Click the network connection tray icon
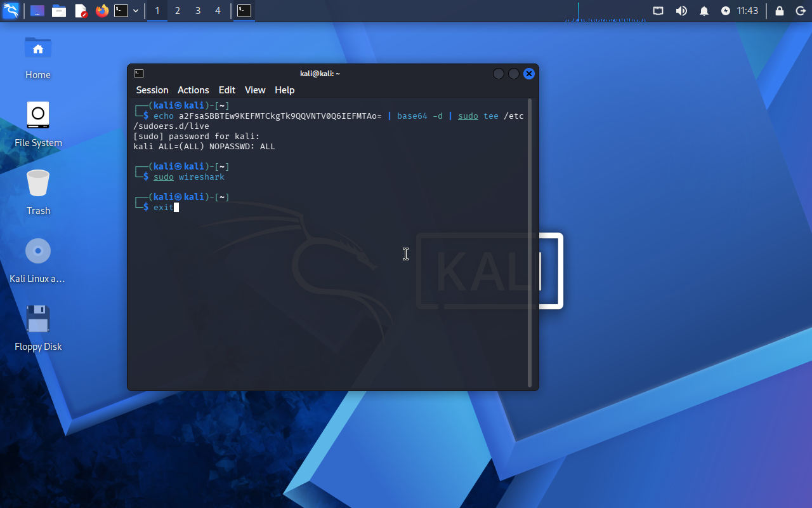The height and width of the screenshot is (508, 812). pyautogui.click(x=658, y=11)
